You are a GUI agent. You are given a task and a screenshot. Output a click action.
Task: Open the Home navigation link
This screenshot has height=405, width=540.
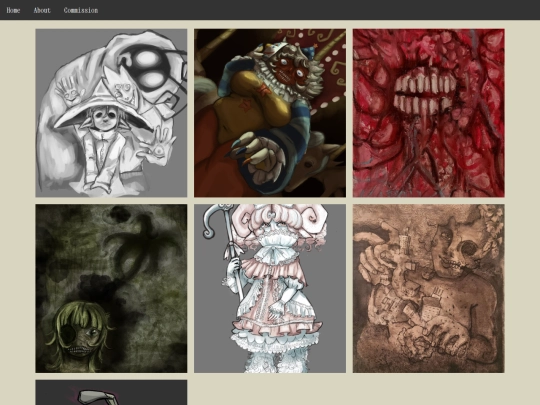click(x=13, y=10)
